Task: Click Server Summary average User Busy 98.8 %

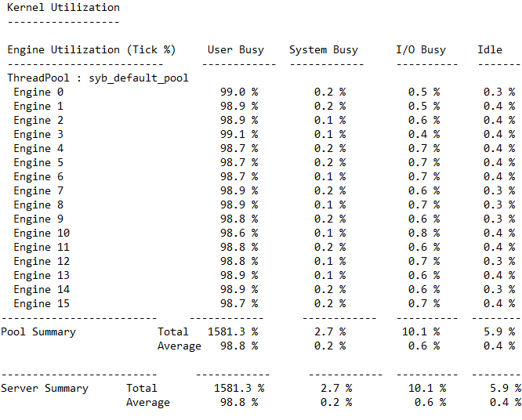Action: tap(239, 403)
